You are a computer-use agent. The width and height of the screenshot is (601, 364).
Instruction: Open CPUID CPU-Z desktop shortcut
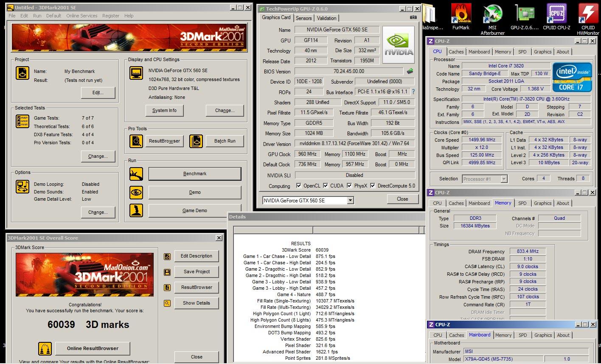(556, 16)
